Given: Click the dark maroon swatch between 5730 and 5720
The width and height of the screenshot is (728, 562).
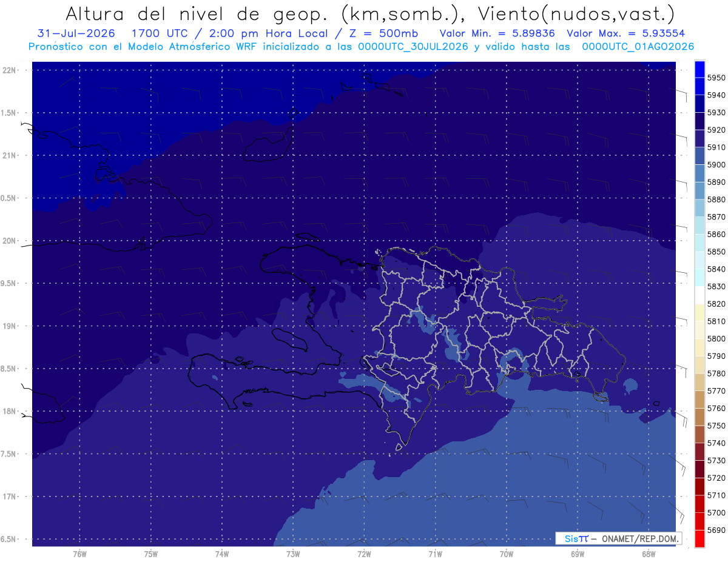Looking at the screenshot, I should point(699,469).
